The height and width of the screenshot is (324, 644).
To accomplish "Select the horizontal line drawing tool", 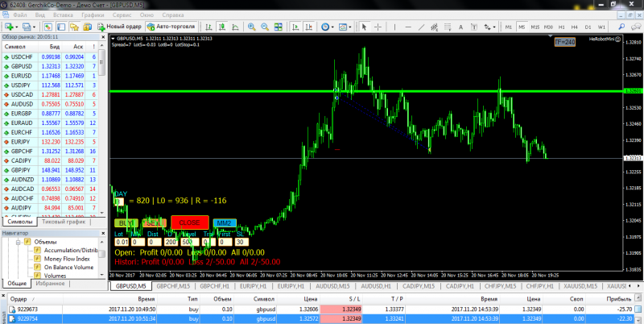I will (x=408, y=27).
